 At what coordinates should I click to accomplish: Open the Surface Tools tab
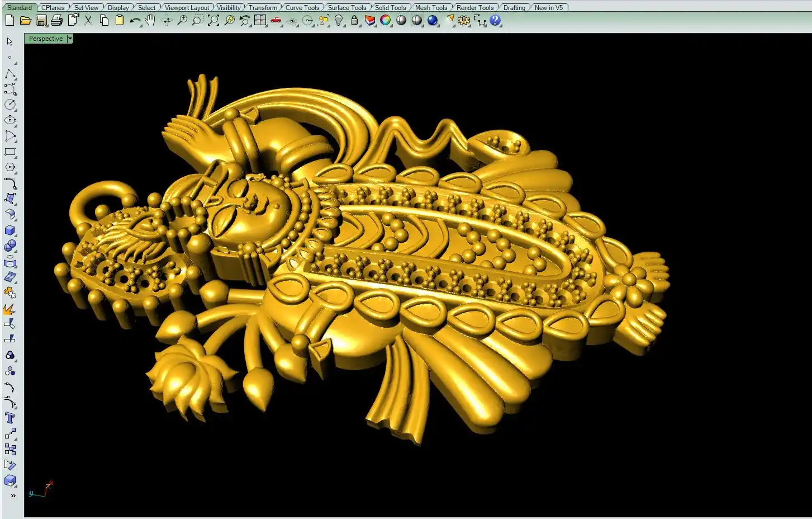[x=346, y=7]
